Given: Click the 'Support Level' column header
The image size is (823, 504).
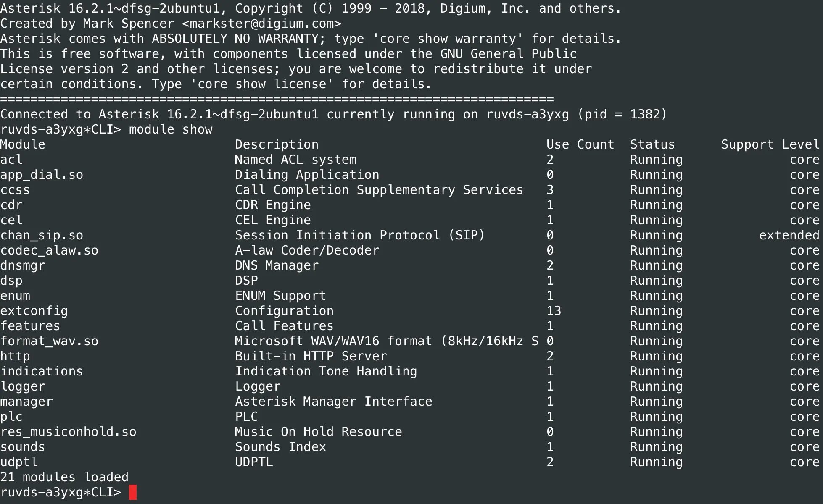Looking at the screenshot, I should pos(770,144).
